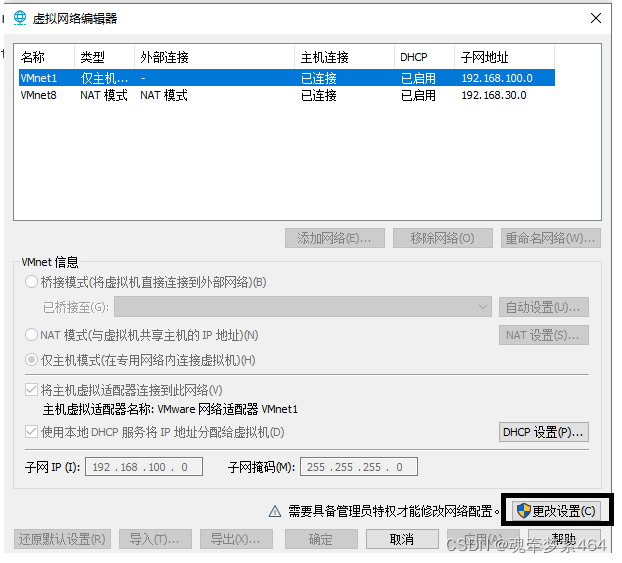This screenshot has height=563, width=622.
Task: Click the 类型 column header
Action: (104, 57)
